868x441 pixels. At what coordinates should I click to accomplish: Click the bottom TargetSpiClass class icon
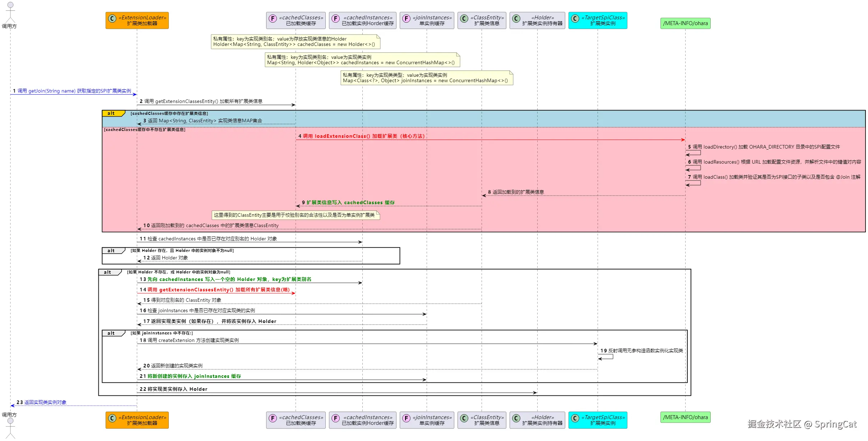575,418
